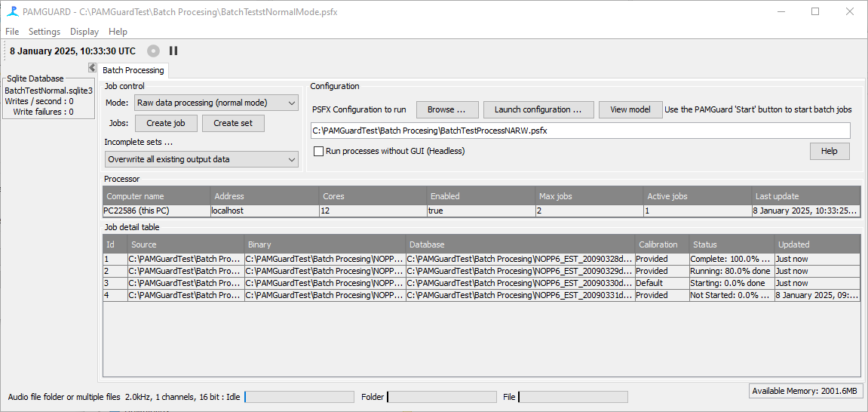The image size is (868, 412).
Task: Click the PSFX configuration path field
Action: [x=580, y=131]
